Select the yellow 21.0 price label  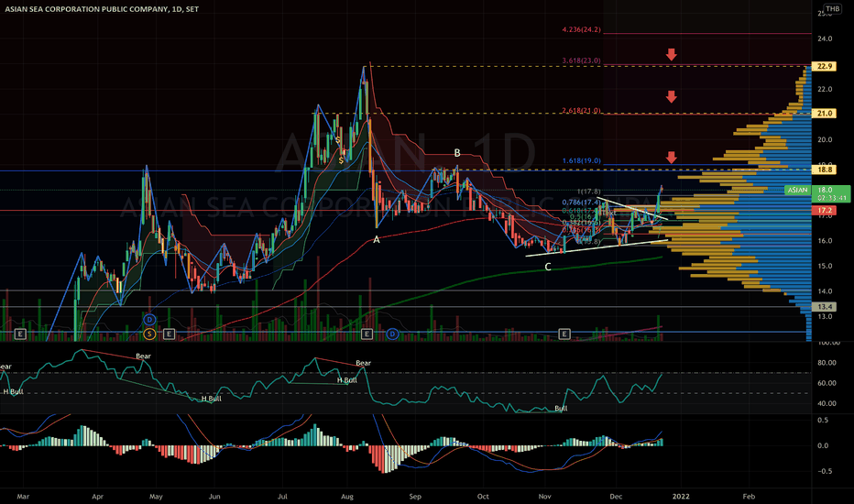click(x=825, y=114)
